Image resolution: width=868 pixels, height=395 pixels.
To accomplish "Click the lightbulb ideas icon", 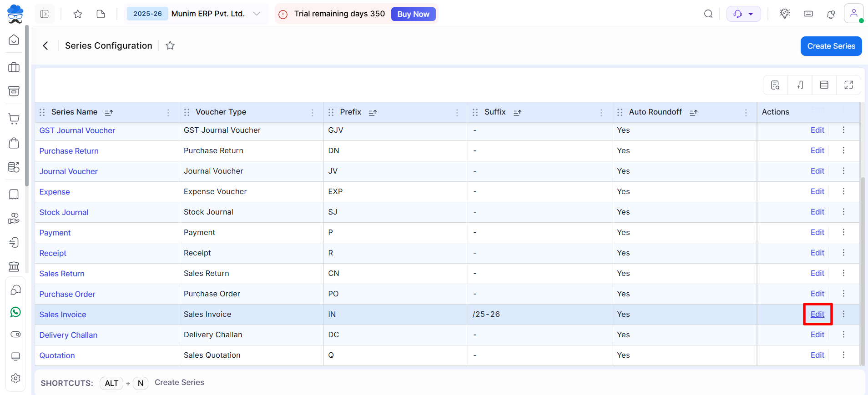I will pos(785,14).
